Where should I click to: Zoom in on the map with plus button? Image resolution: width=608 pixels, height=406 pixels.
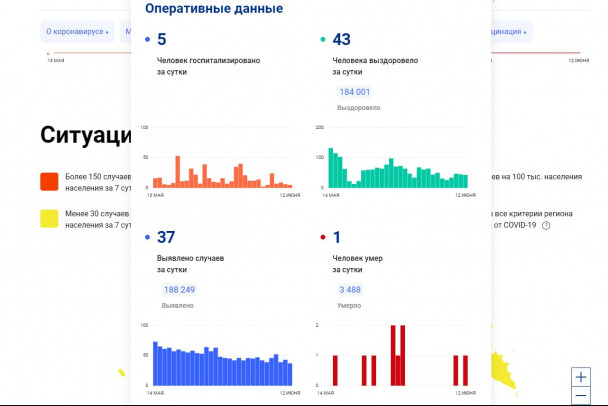581,377
